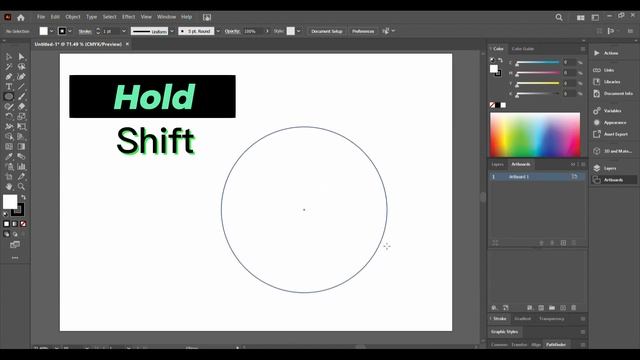This screenshot has height=360, width=640.
Task: Select the Artboard tool
Action: pyautogui.click(x=9, y=177)
